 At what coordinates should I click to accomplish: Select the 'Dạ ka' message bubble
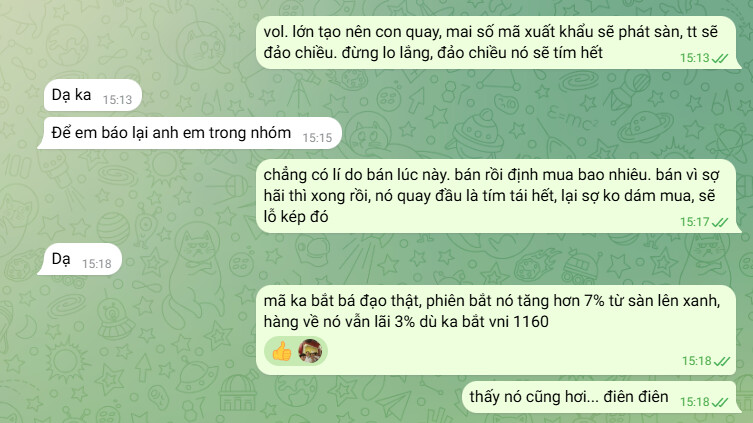click(x=91, y=95)
